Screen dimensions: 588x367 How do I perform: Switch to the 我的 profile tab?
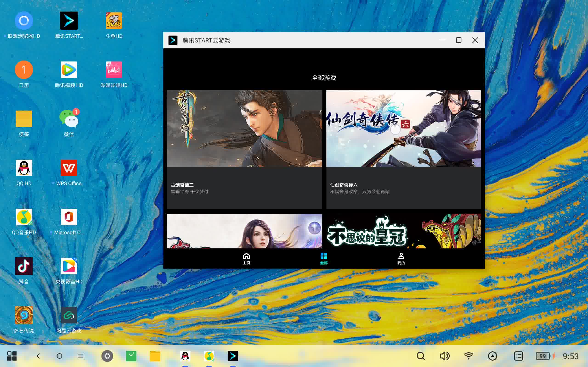click(x=401, y=259)
